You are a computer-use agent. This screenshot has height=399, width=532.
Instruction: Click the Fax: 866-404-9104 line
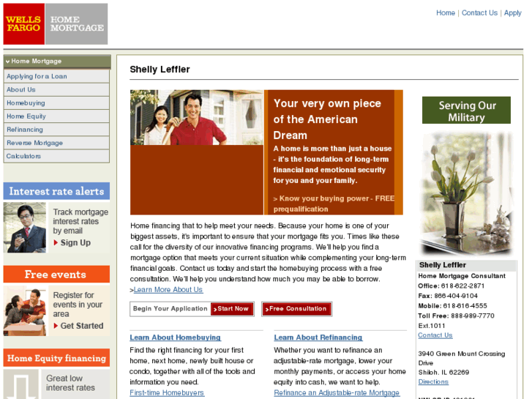[448, 296]
